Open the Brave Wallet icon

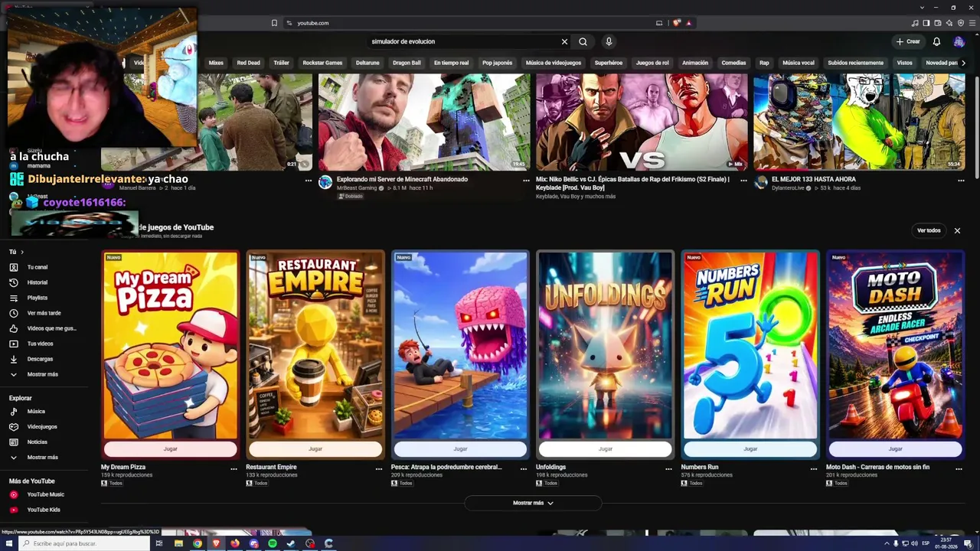[938, 23]
